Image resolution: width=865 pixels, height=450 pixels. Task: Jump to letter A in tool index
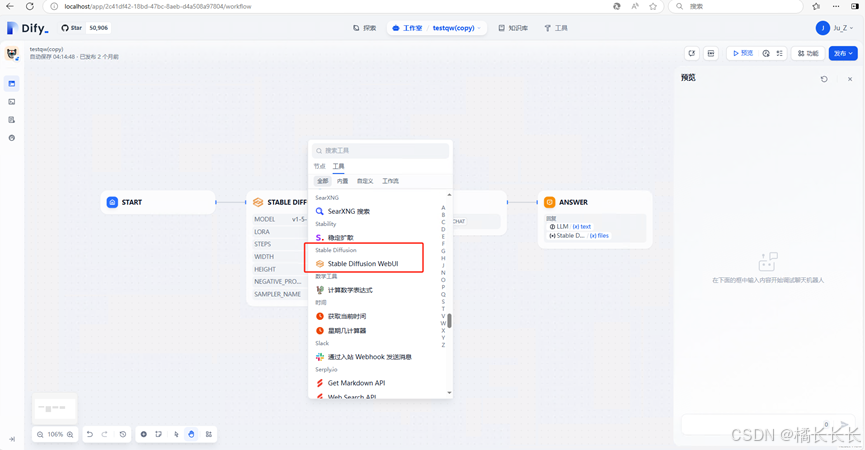click(443, 208)
